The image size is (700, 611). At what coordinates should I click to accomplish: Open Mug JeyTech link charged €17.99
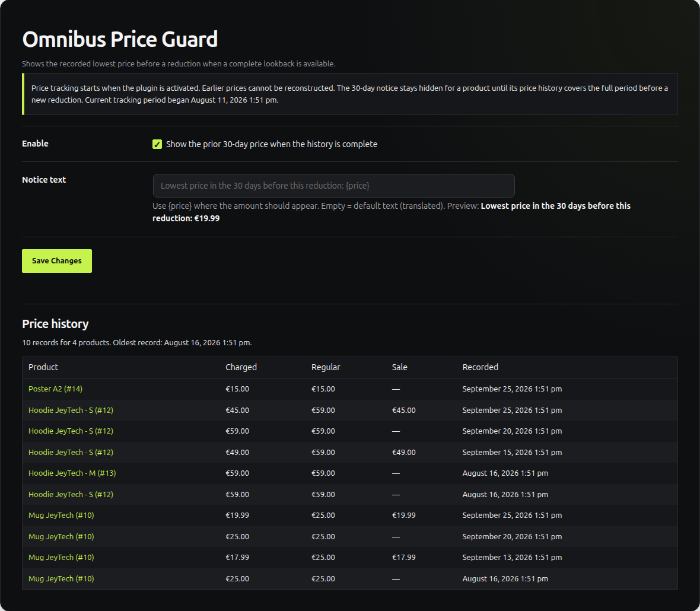click(x=61, y=558)
